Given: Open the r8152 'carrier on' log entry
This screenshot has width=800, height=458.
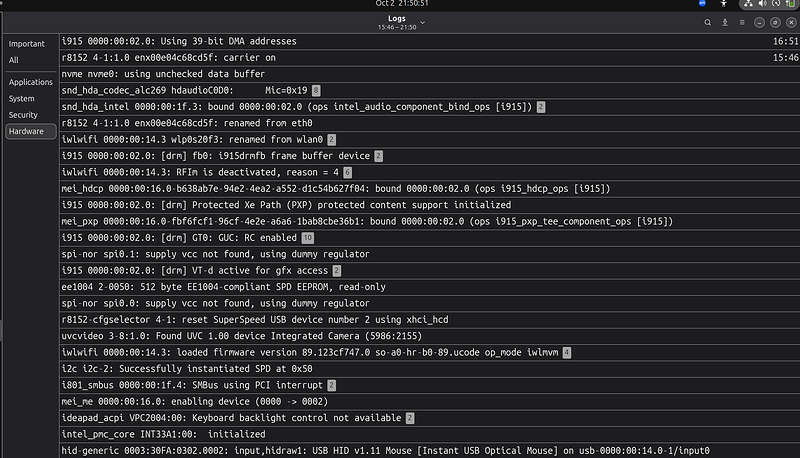Looking at the screenshot, I should point(430,58).
